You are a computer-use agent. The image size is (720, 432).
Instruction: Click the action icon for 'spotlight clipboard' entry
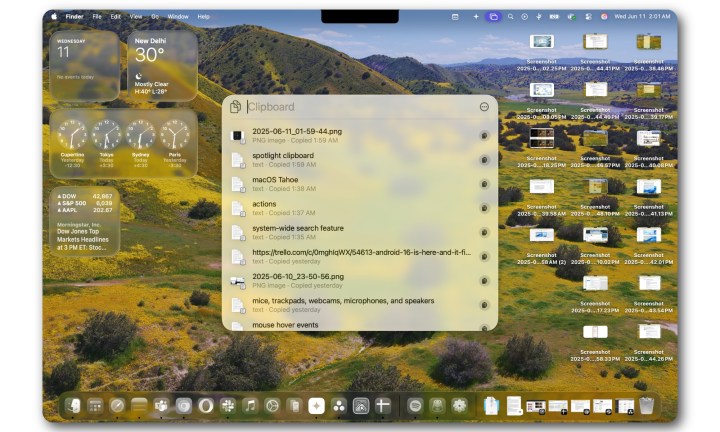(x=484, y=160)
